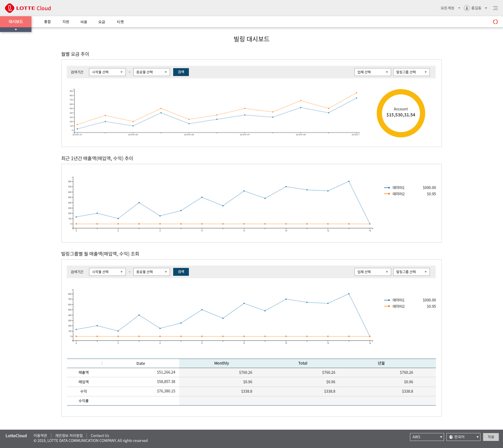Open the 한국어 language dropdown
Image resolution: width=503 pixels, height=448 pixels.
pos(463,437)
